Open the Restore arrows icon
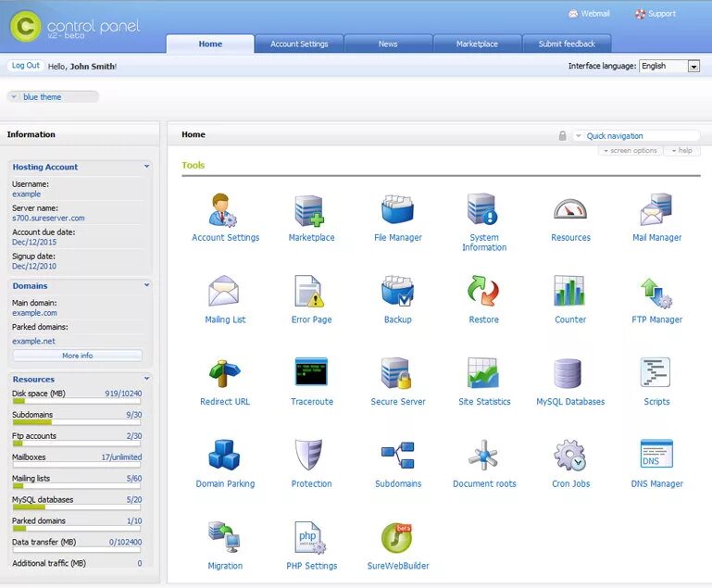 tap(482, 291)
